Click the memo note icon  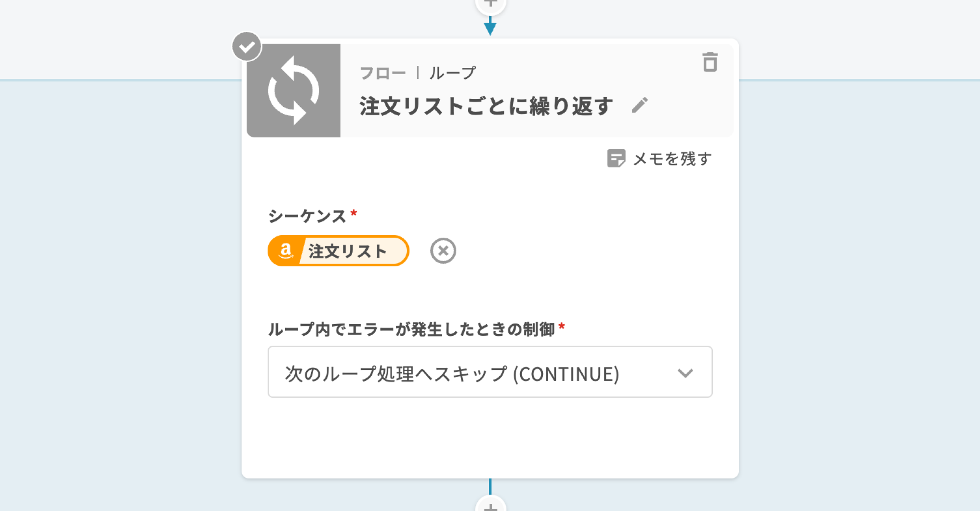[x=616, y=158]
